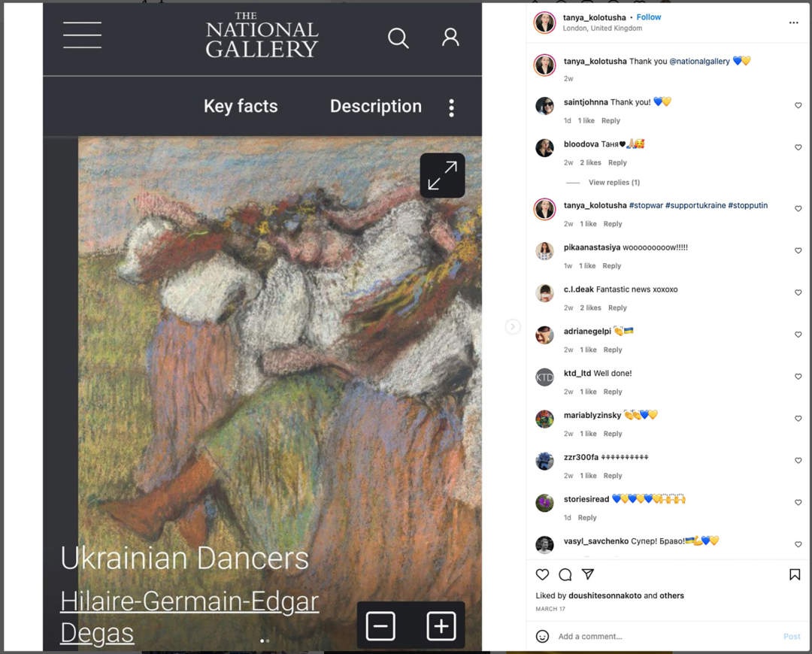The height and width of the screenshot is (654, 812).
Task: Click the comment speech bubble icon
Action: pyautogui.click(x=565, y=574)
